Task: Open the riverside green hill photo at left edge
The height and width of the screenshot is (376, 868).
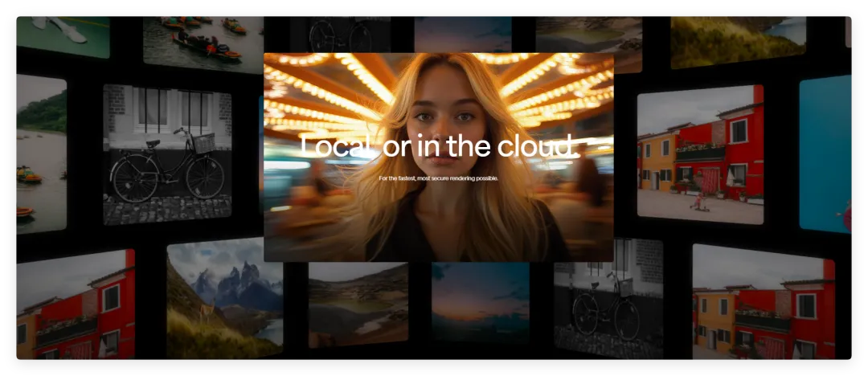Action: [42, 154]
